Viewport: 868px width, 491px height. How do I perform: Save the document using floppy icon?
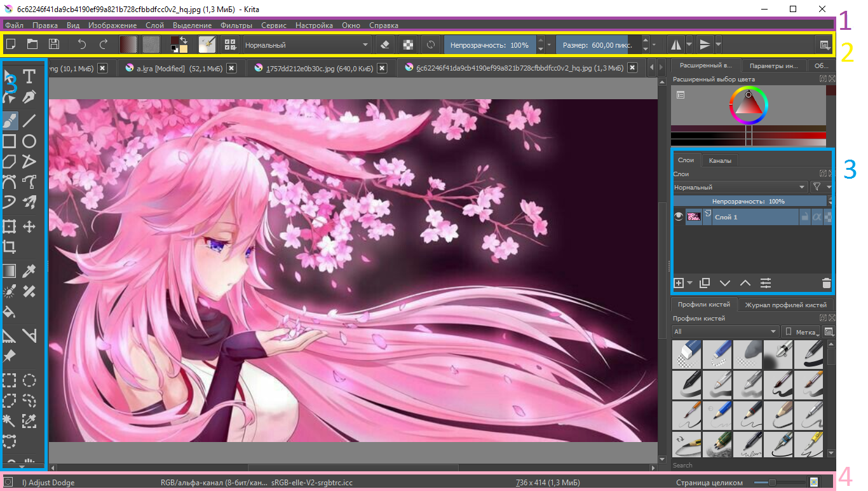pos(54,45)
